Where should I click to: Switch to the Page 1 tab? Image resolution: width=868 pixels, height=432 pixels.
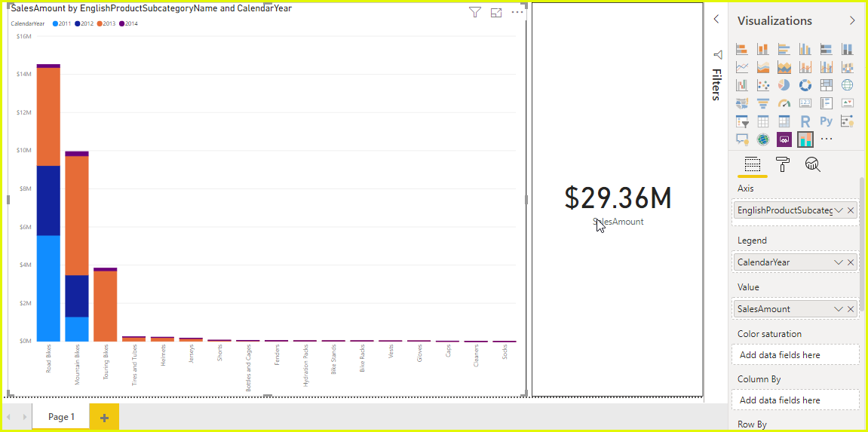(61, 417)
